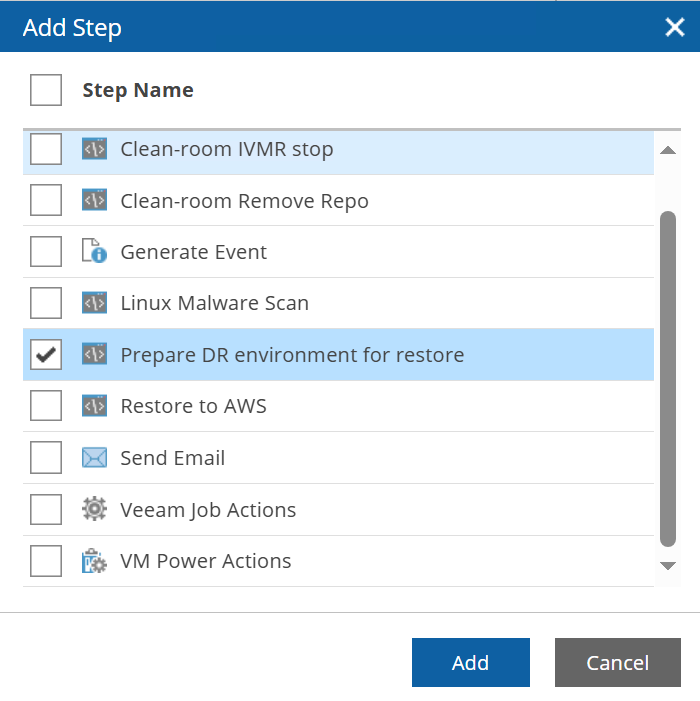Enable the Send Email step checkbox

pos(46,458)
